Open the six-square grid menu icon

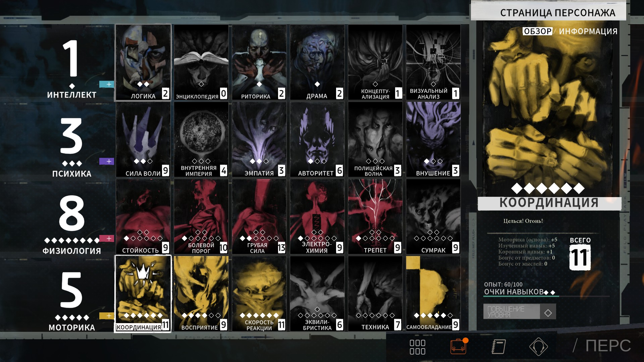(418, 347)
